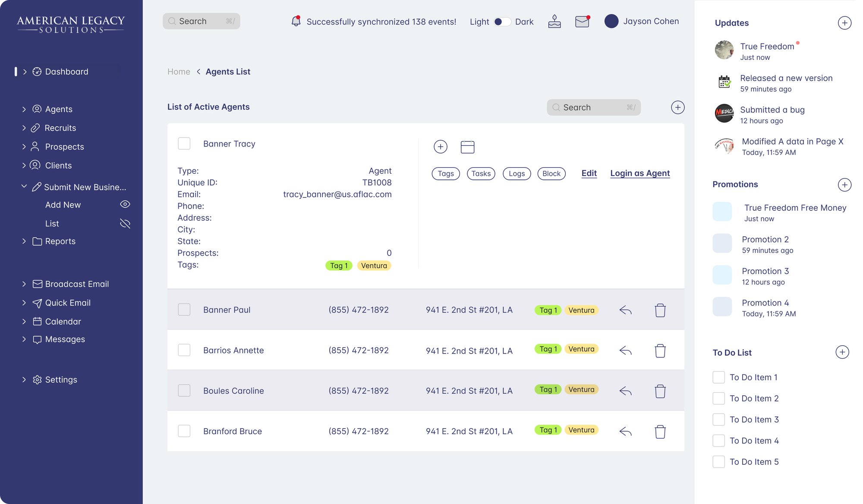Image resolution: width=863 pixels, height=504 pixels.
Task: Click the Tasks icon for Banner Tracy
Action: click(481, 173)
